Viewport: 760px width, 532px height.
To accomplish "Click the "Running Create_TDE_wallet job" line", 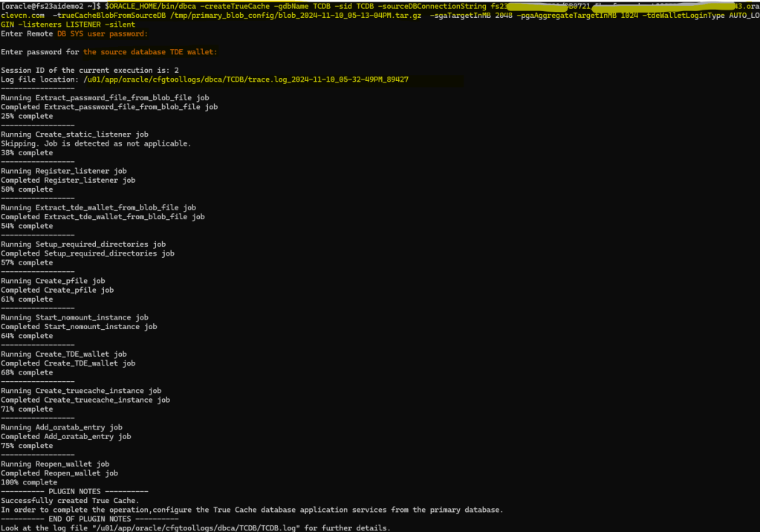I will [x=63, y=354].
